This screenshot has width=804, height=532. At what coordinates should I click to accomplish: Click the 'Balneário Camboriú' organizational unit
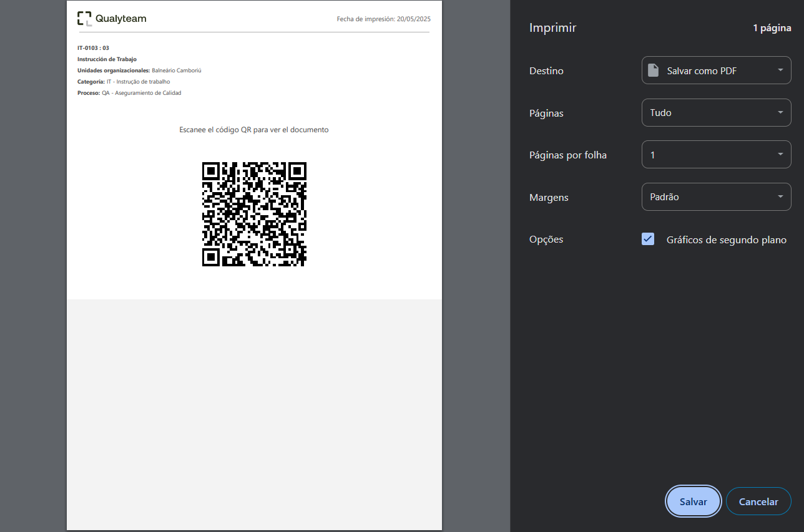(x=177, y=70)
